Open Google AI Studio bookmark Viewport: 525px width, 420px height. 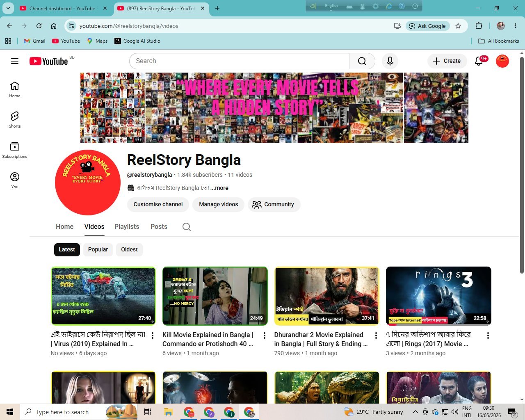pyautogui.click(x=137, y=41)
